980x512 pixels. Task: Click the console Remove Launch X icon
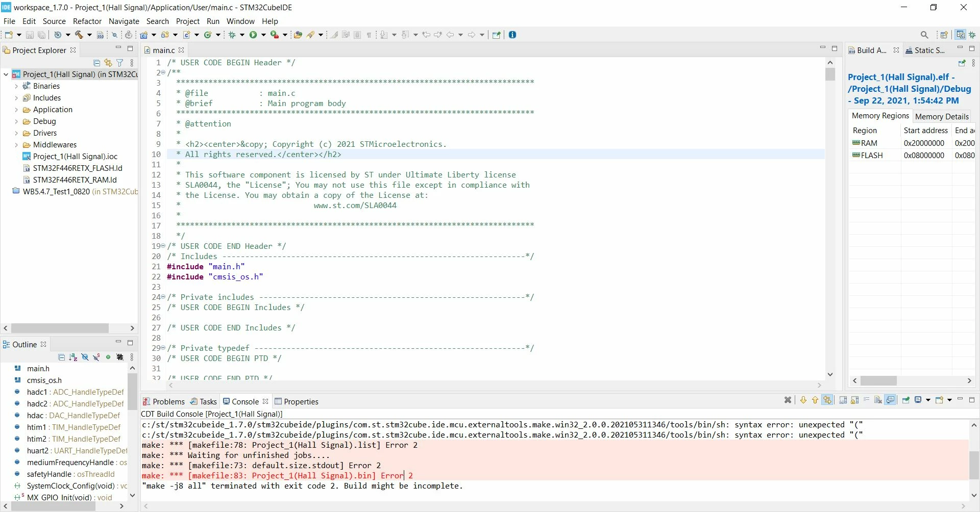(x=788, y=400)
